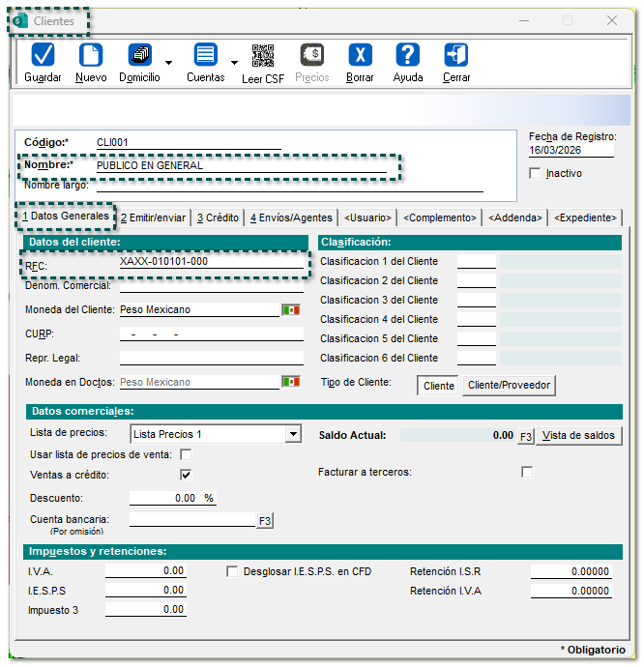Click flag icon beside Moneda del Cliente
The width and height of the screenshot is (644, 667).
[x=291, y=310]
